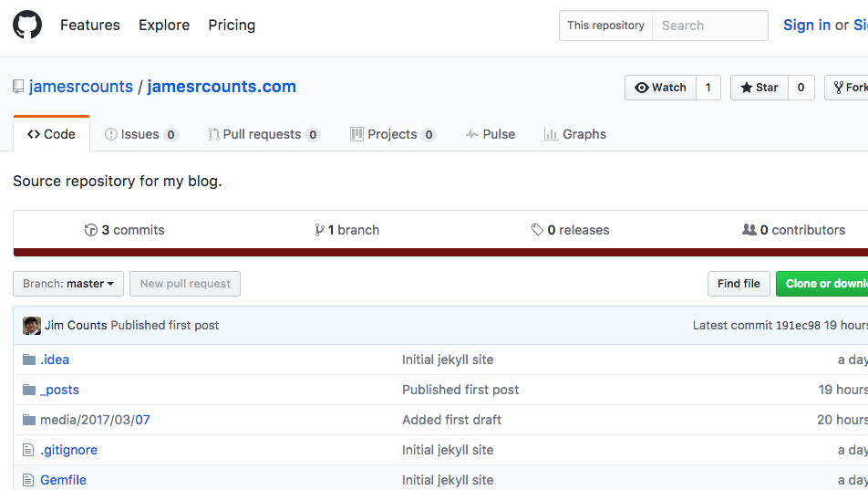Click the dark red language bar
868x490 pixels.
(440, 252)
